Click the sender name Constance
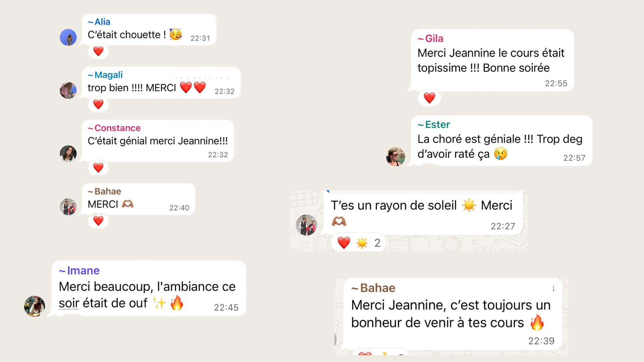Screen dimensions: 644x362 [117, 128]
